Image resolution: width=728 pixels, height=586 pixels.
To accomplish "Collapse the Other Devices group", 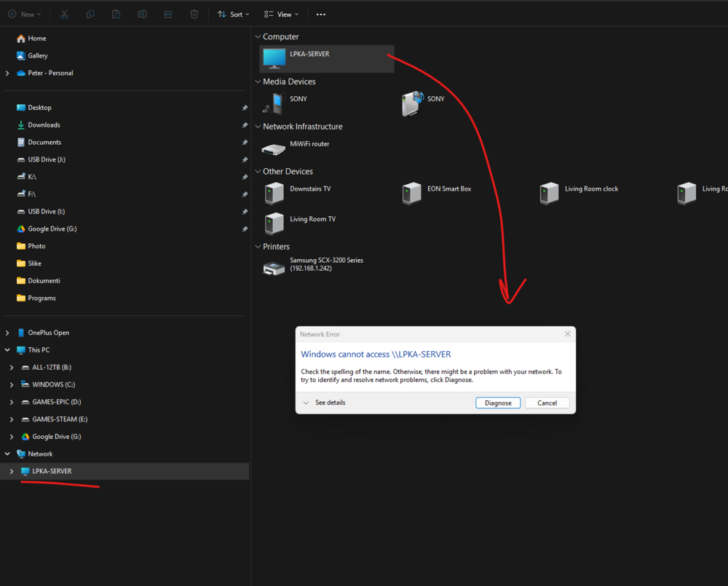I will [x=258, y=171].
